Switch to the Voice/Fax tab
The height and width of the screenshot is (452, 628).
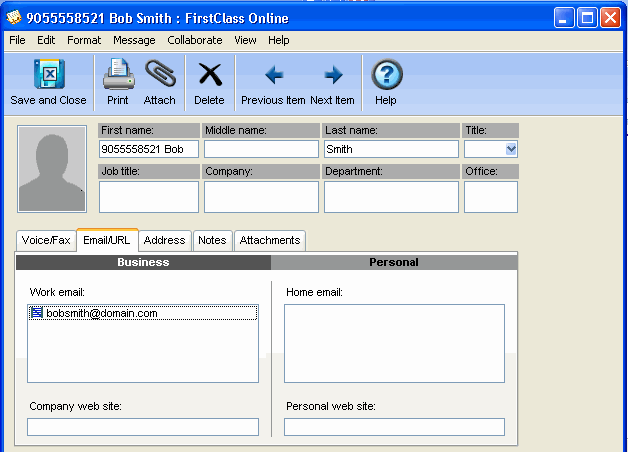46,240
